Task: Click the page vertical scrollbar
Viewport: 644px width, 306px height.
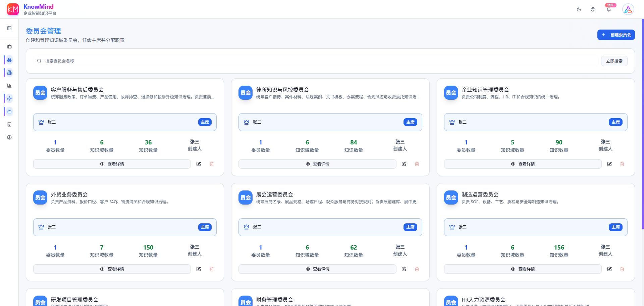Action: [x=643, y=124]
